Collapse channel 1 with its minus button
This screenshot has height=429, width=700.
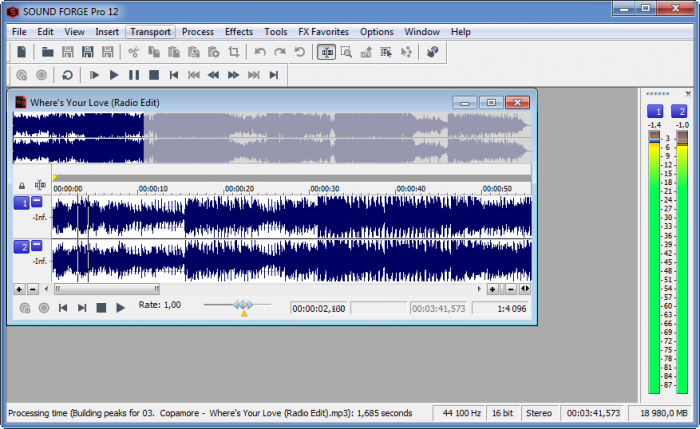(x=37, y=202)
